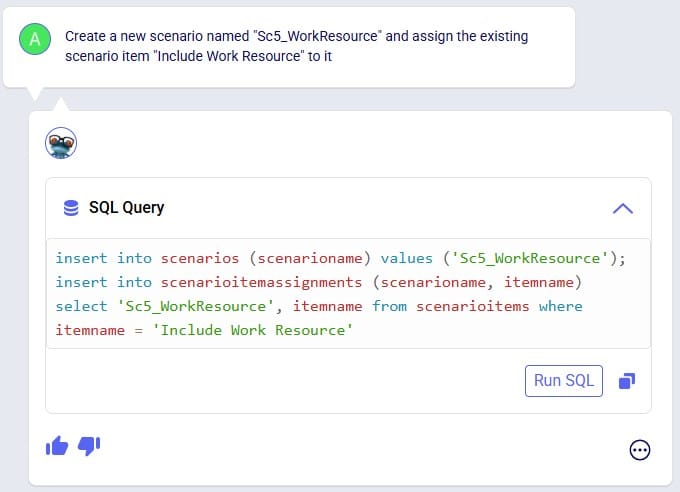
Task: Give the response a thumbs up
Action: pos(57,446)
